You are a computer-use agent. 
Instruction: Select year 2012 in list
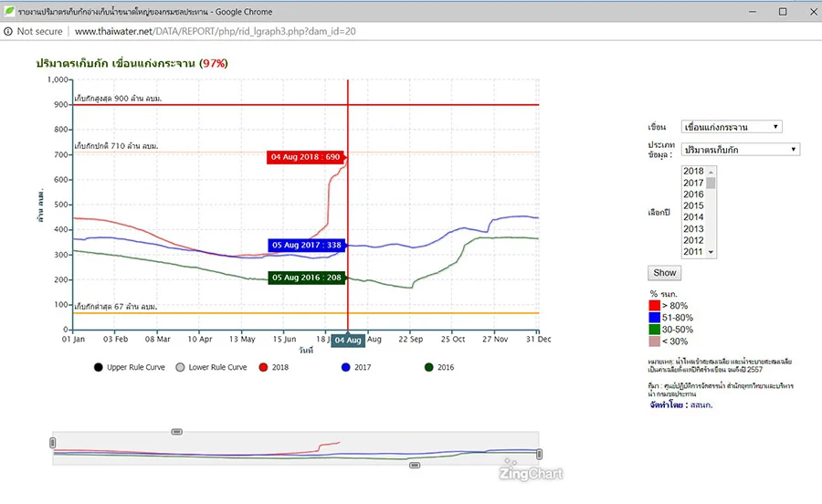click(693, 240)
